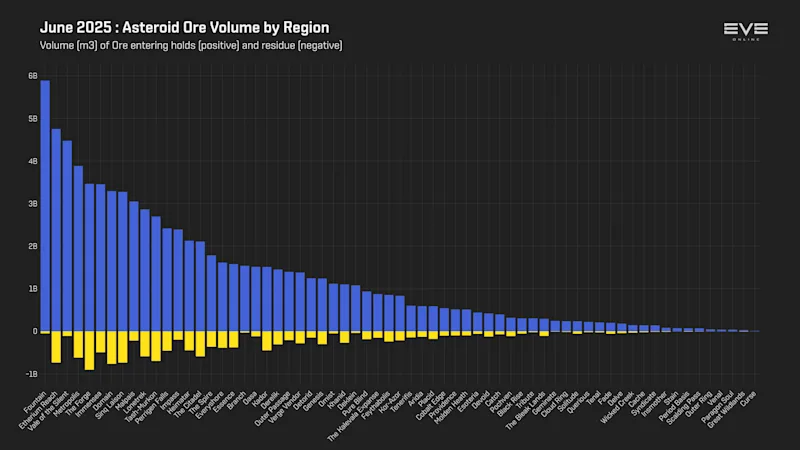Viewport: 800px width, 450px height.
Task: Click the "Etherium Reach" region label
Action: pyautogui.click(x=38, y=410)
